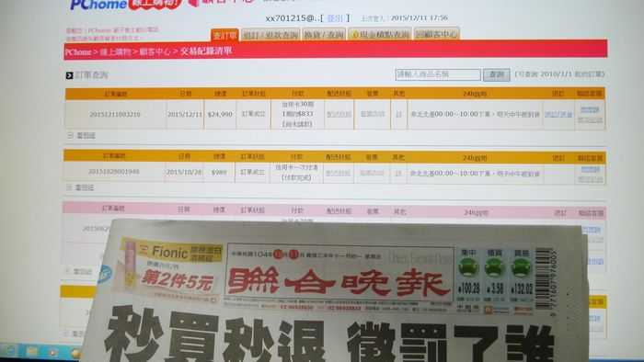Click 問問題 link for order 20151028001948
Viewport: 644px width, 362px height.
coord(591,169)
